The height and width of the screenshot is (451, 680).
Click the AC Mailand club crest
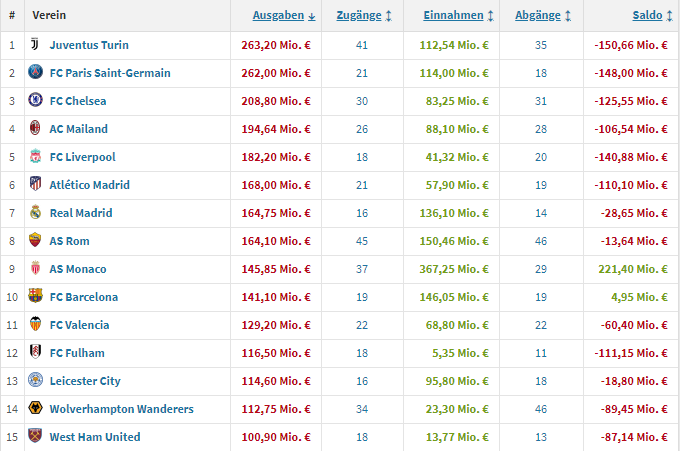(x=35, y=128)
